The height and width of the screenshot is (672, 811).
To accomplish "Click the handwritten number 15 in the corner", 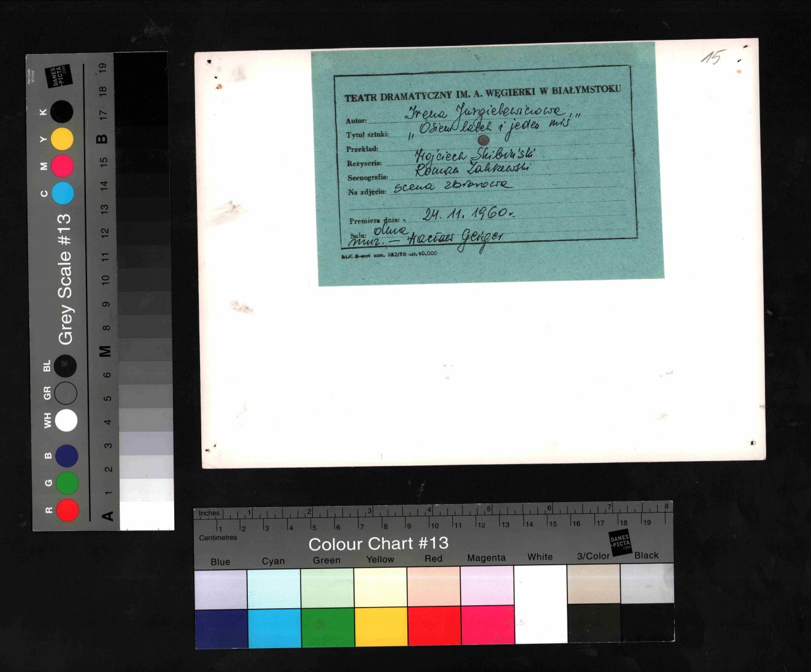I will [713, 58].
